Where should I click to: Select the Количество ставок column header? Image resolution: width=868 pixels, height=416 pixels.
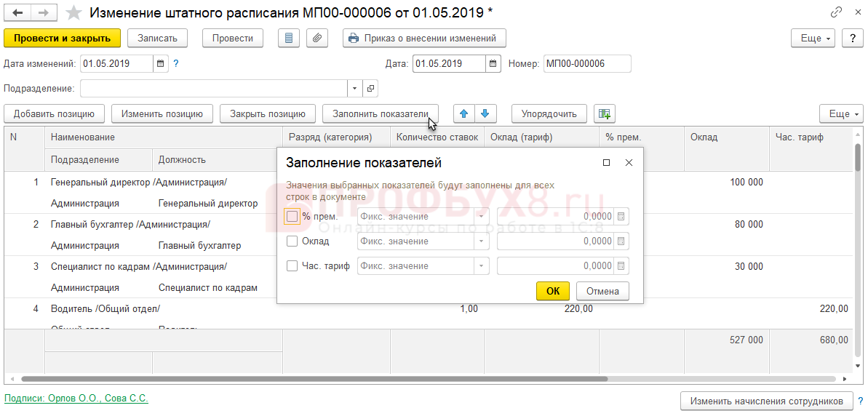(437, 137)
